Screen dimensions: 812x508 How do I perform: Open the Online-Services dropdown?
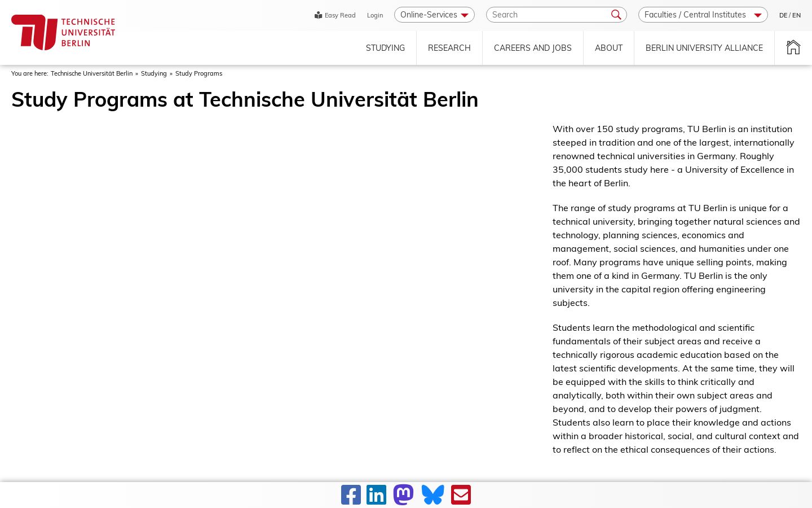[x=434, y=15]
